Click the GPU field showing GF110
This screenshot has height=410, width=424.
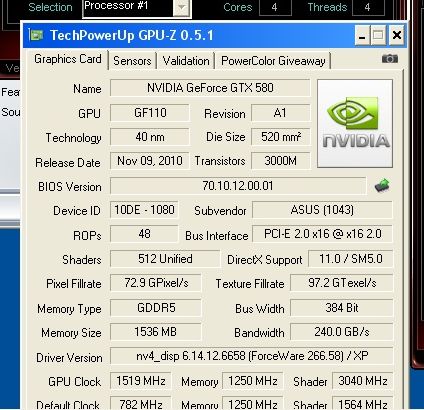pyautogui.click(x=150, y=113)
